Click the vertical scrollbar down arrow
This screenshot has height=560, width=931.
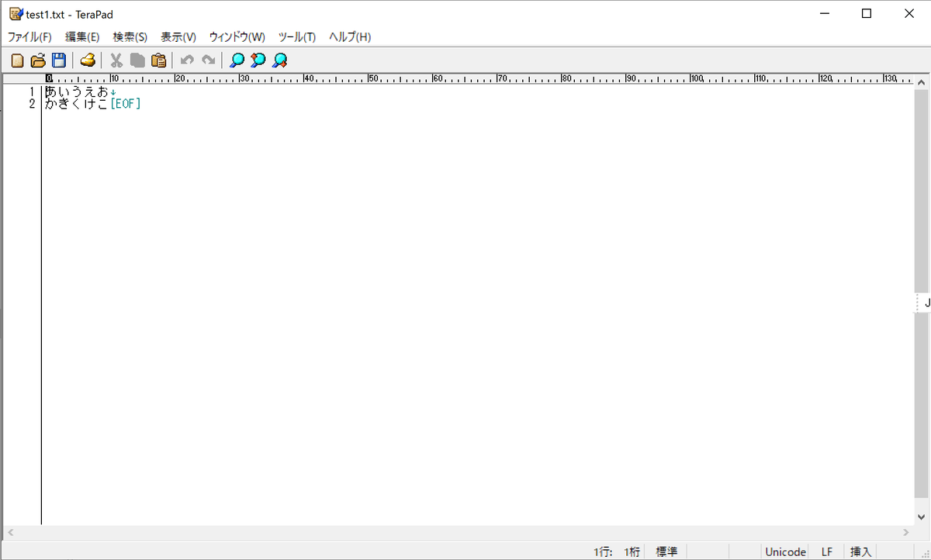(x=922, y=517)
